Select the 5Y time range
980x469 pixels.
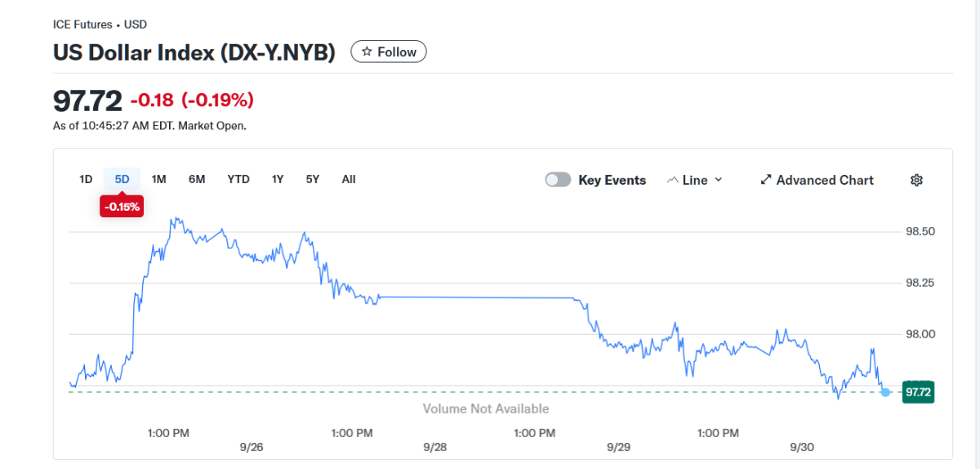coord(313,179)
